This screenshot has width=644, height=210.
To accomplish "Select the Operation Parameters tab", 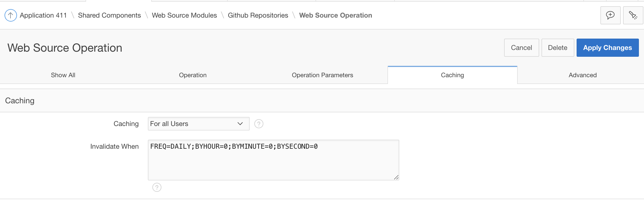I will click(322, 75).
